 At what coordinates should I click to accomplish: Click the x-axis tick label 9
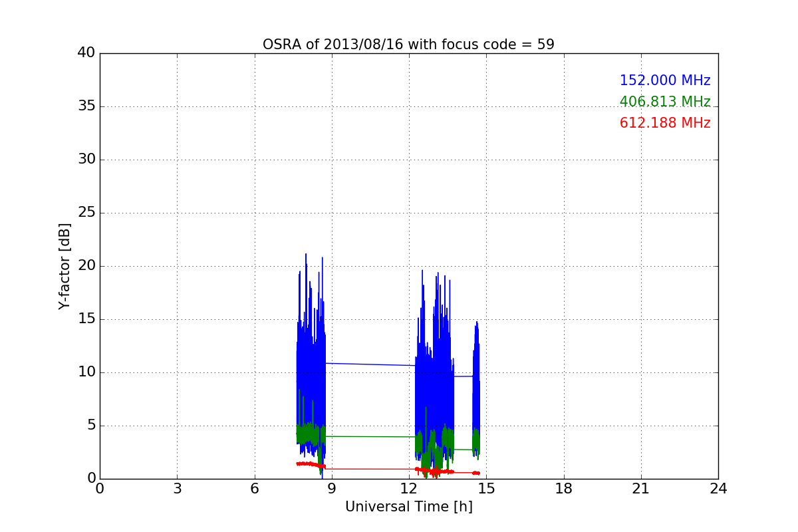point(332,489)
